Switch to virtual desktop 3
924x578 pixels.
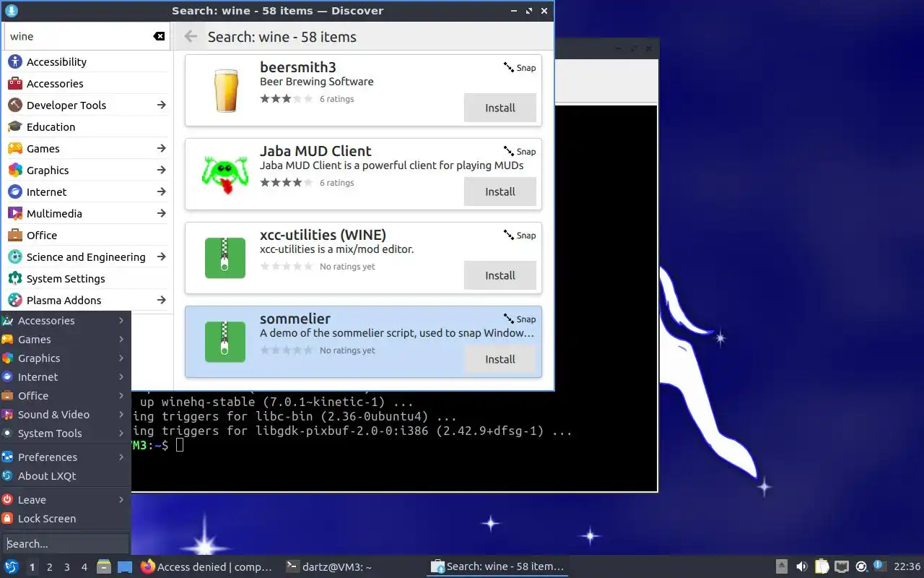(x=66, y=567)
